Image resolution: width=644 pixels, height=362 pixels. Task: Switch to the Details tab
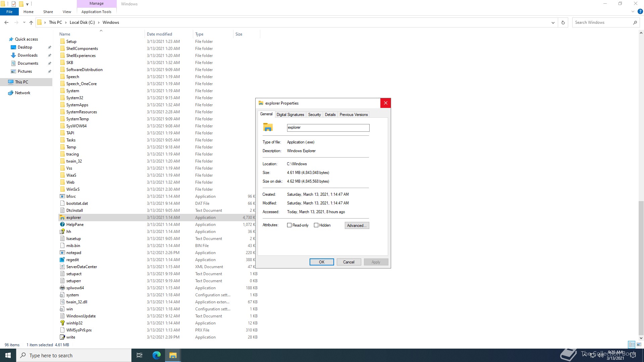(330, 115)
